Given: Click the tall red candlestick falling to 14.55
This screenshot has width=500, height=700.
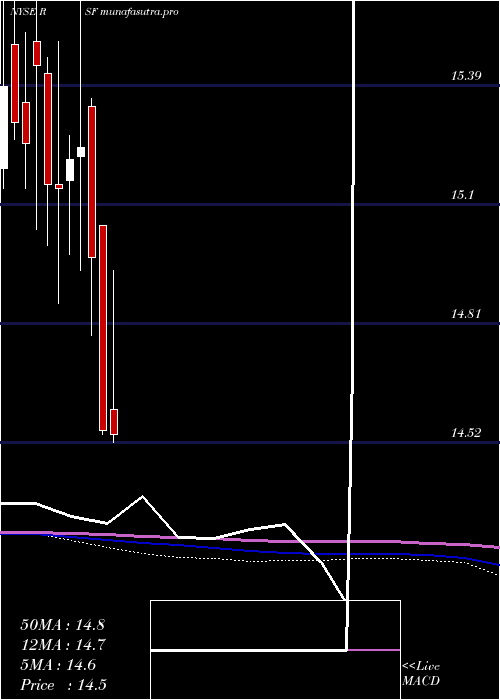Looking at the screenshot, I should pyautogui.click(x=103, y=328).
